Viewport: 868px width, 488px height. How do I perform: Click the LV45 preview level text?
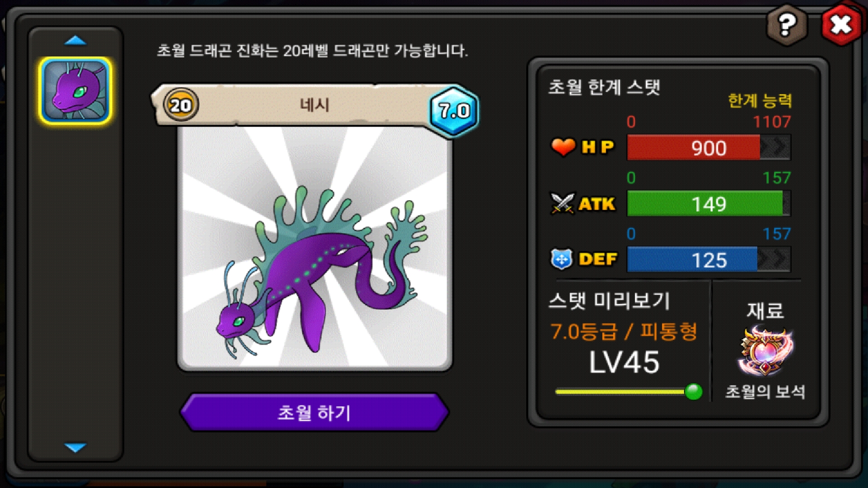(x=624, y=362)
